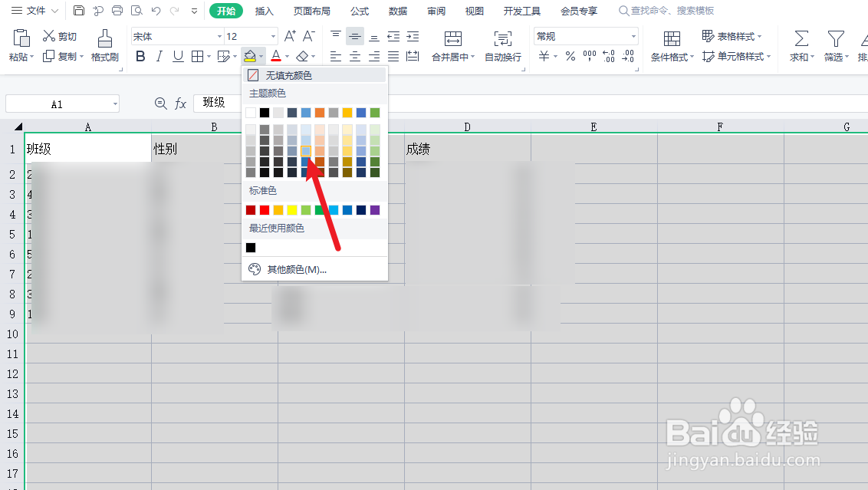Center text horizontally

355,56
